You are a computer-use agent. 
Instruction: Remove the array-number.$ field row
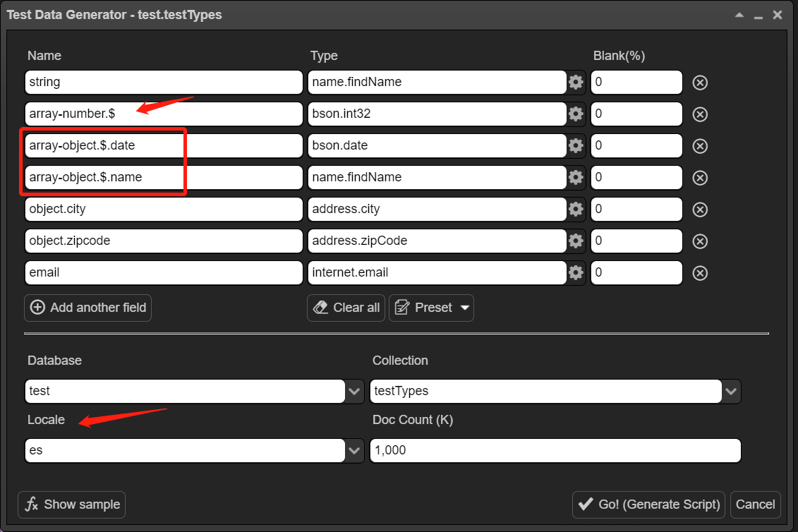point(700,114)
